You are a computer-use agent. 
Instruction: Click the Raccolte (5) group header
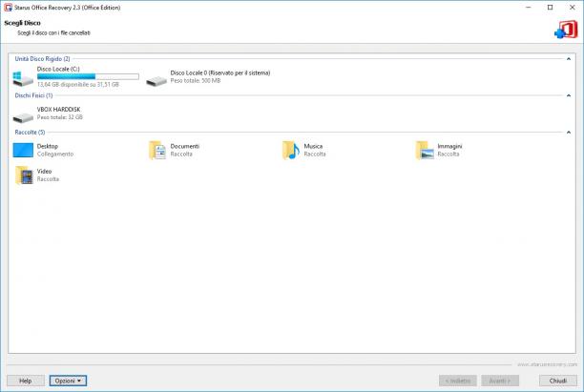[30, 133]
